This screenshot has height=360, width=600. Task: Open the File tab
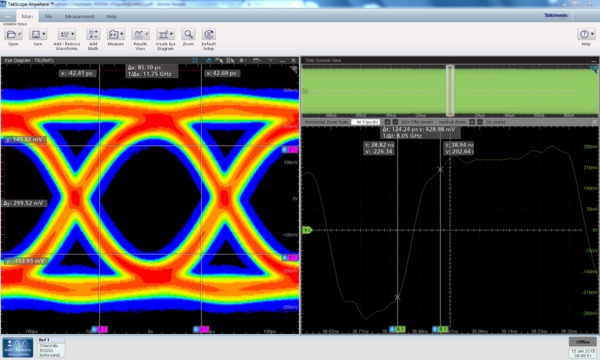click(49, 16)
